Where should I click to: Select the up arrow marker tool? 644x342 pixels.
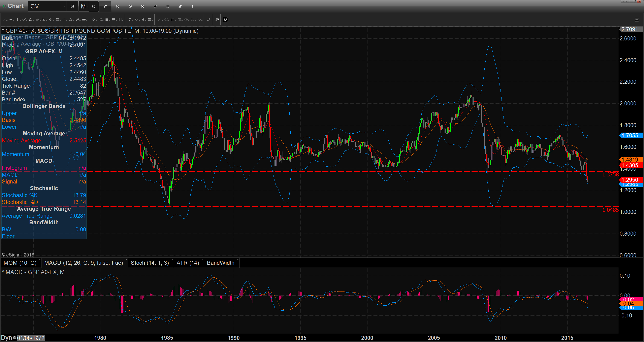click(136, 20)
